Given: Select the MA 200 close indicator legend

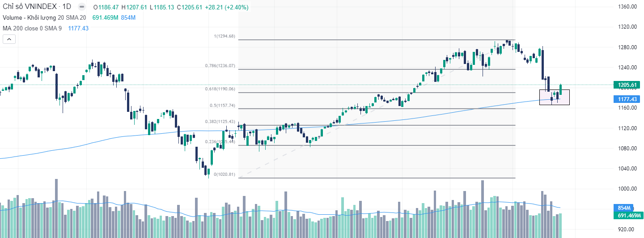Looking at the screenshot, I should (32, 28).
